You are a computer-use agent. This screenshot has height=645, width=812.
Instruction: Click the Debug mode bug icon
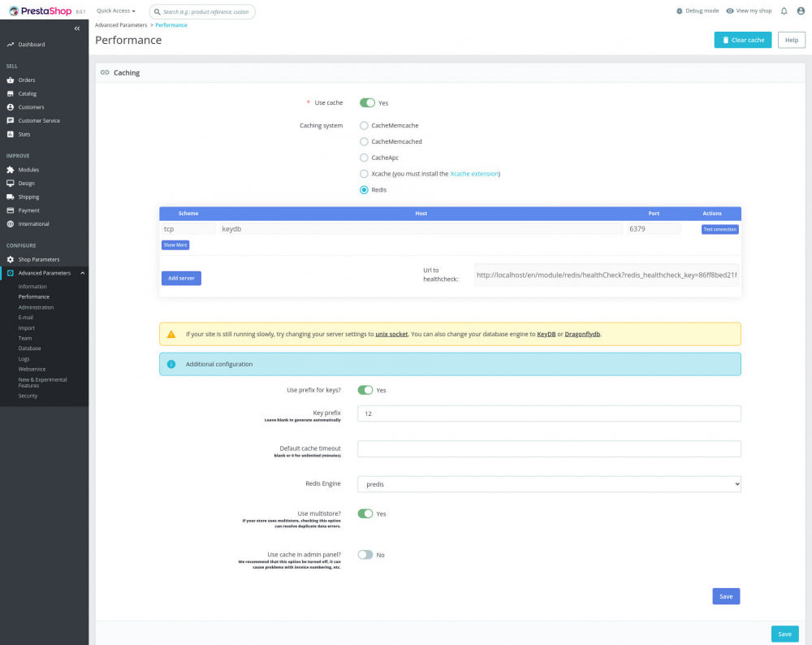tap(680, 11)
